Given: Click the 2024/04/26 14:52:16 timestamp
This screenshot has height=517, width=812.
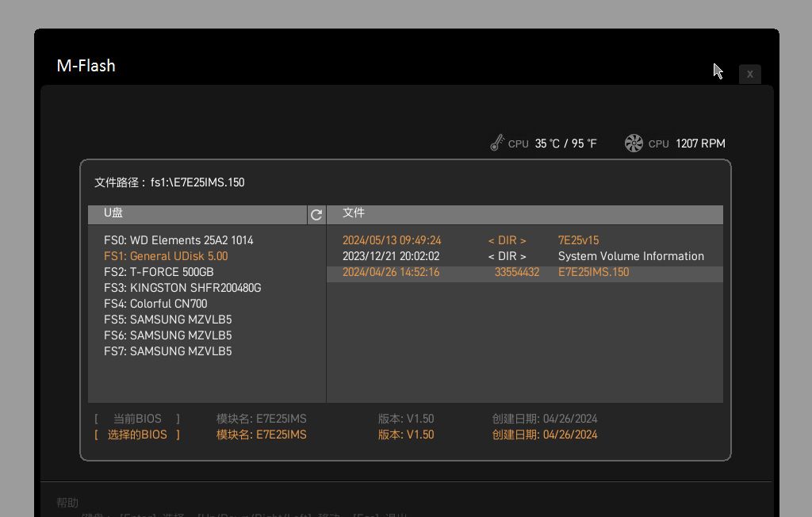Looking at the screenshot, I should (x=391, y=273).
